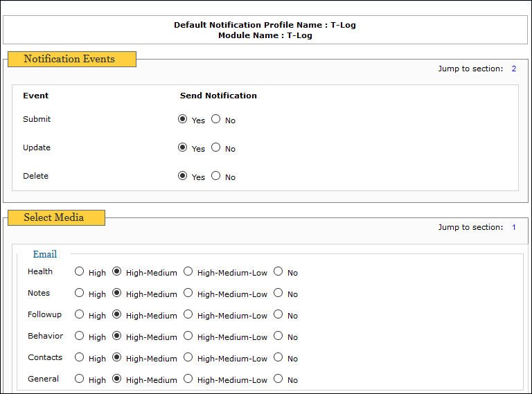The image size is (532, 394).
Task: Click the Contacts row label
Action: point(45,357)
